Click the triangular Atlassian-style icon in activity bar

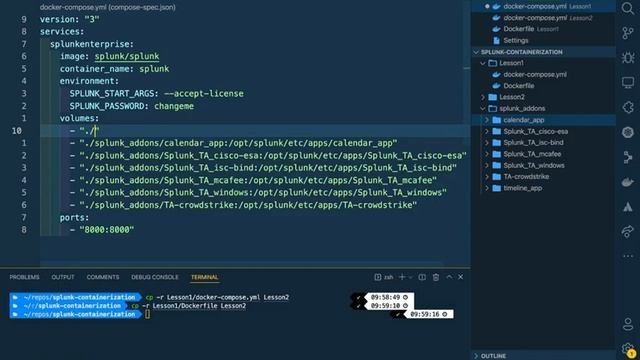(x=628, y=207)
